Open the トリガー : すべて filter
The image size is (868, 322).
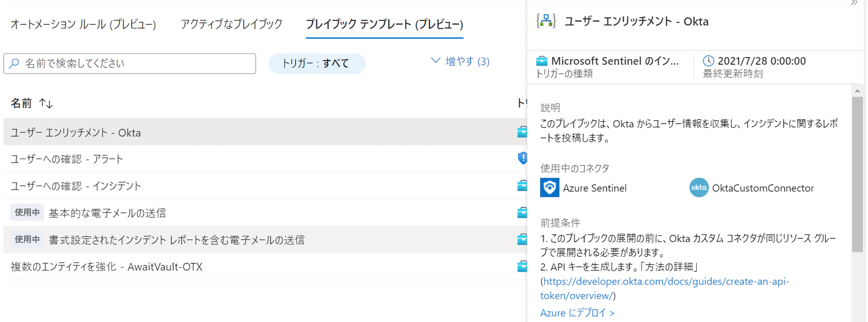[x=317, y=63]
